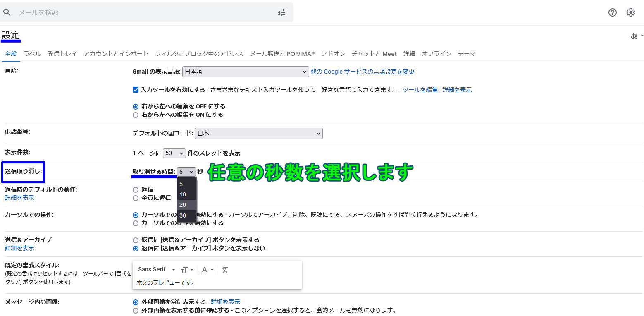Open the settings gear icon
This screenshot has width=644, height=316.
click(x=631, y=12)
